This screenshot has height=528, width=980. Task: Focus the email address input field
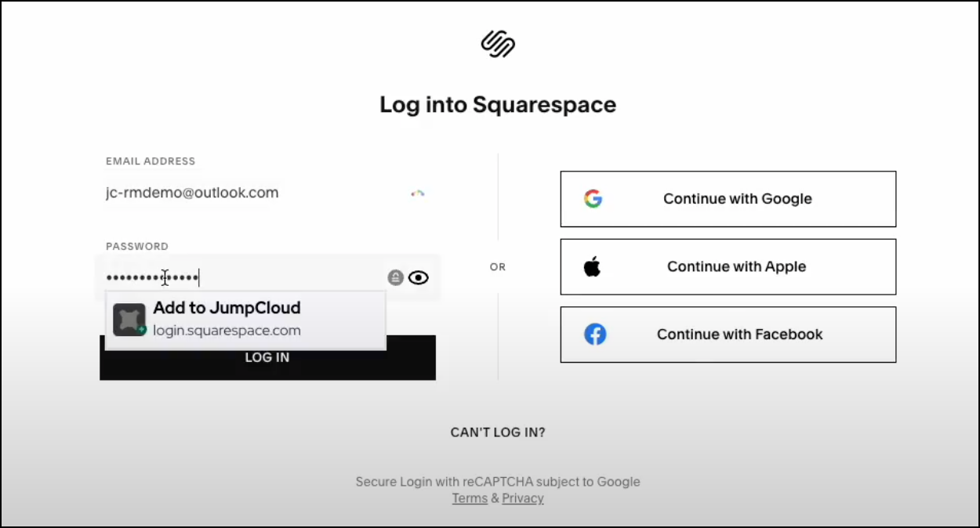(251, 193)
